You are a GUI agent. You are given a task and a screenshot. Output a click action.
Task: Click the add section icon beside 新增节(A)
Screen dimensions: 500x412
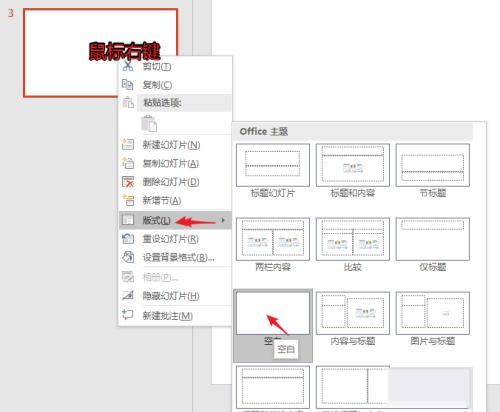[x=128, y=200]
